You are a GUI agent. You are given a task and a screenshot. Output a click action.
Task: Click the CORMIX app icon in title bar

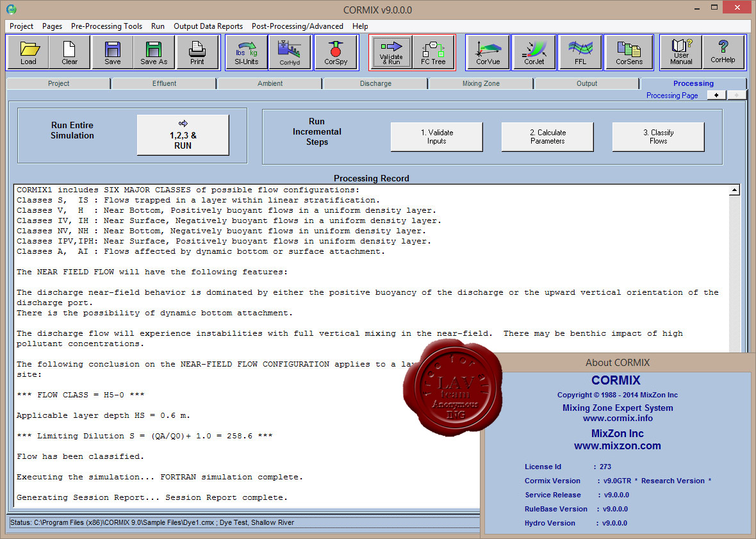point(11,9)
